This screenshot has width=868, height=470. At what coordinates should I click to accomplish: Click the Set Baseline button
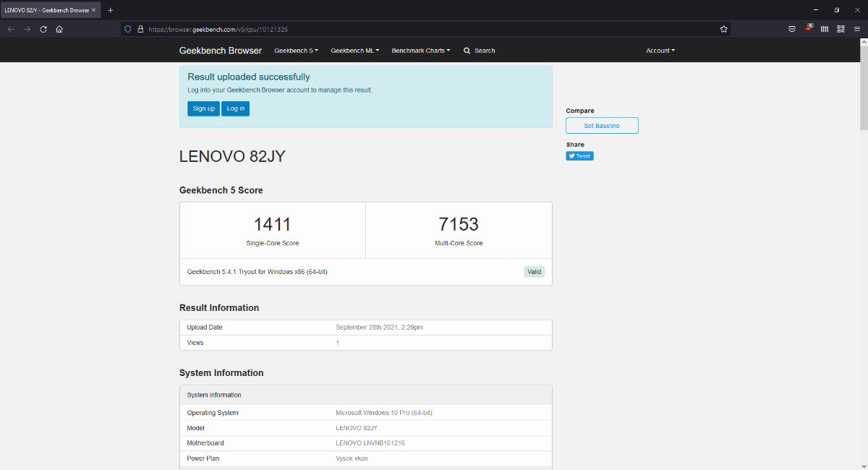pyautogui.click(x=602, y=126)
